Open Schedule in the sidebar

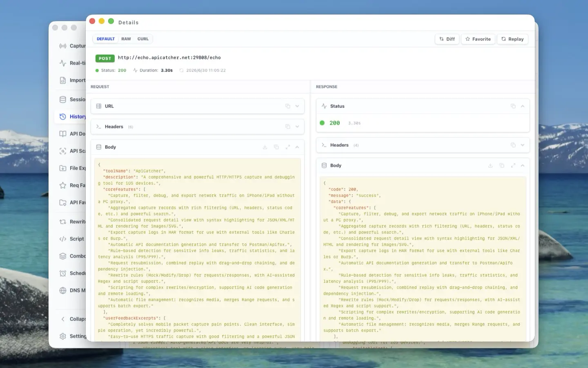click(72, 273)
